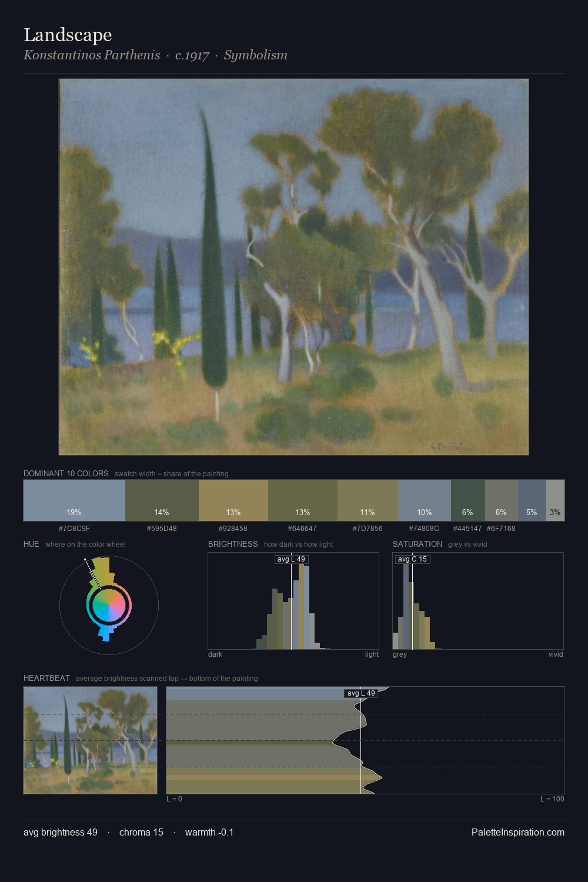Click the heartbeat brightness scan chart

(365, 740)
